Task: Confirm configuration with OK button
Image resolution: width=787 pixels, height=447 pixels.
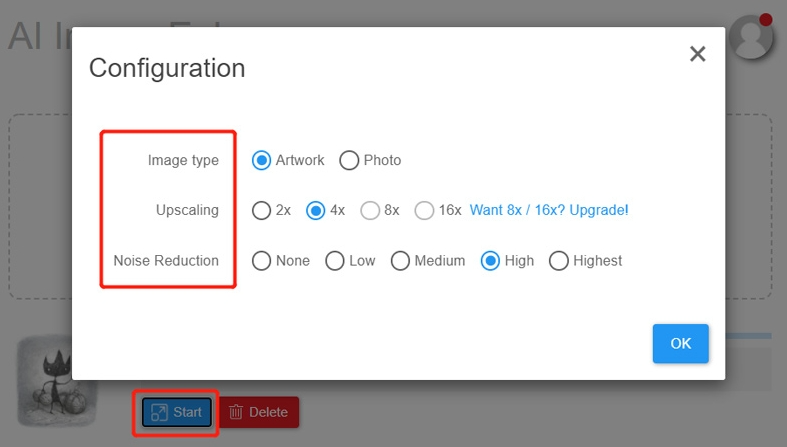Action: tap(680, 343)
